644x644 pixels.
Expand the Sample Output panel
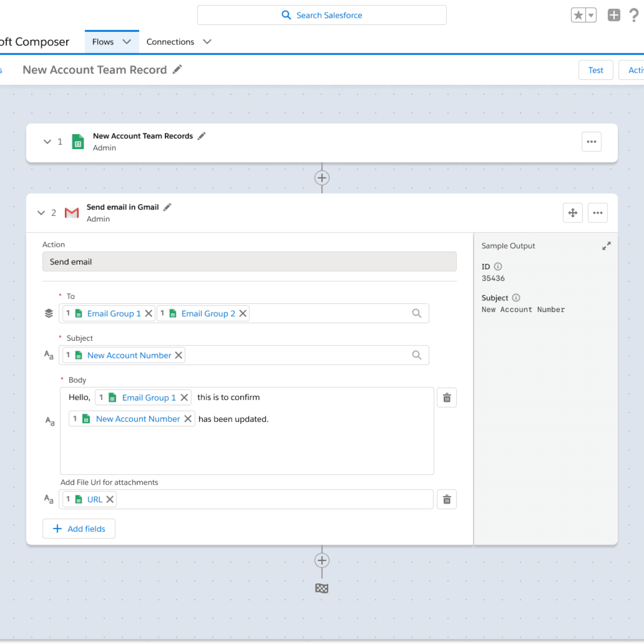[x=606, y=246]
